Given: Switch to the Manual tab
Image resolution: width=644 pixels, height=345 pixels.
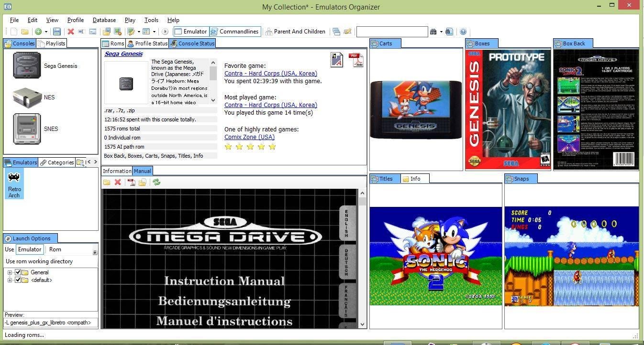Looking at the screenshot, I should pyautogui.click(x=142, y=171).
